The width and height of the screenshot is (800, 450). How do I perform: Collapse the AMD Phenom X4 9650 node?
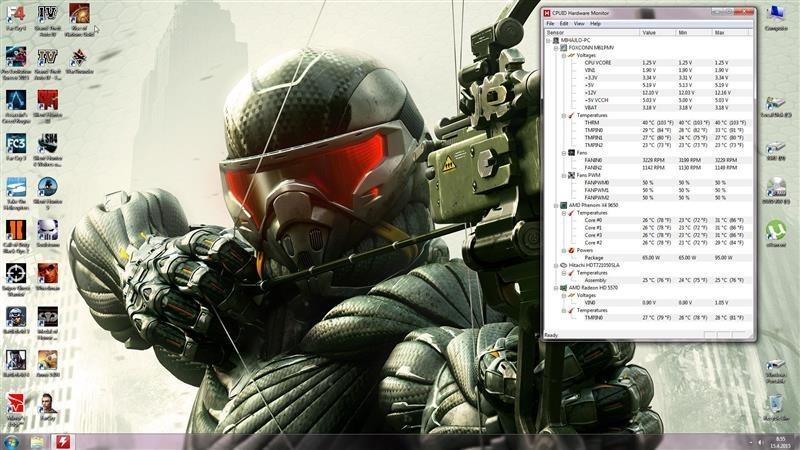point(556,205)
